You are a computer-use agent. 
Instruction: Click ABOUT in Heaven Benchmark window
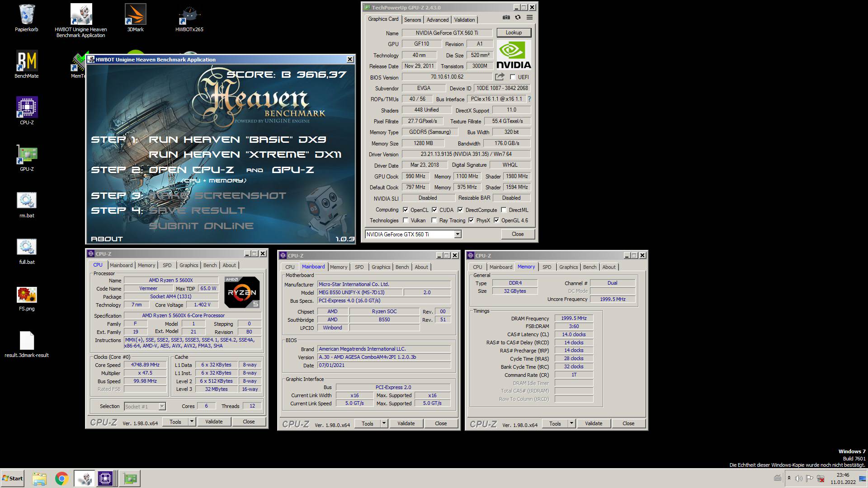pos(107,239)
